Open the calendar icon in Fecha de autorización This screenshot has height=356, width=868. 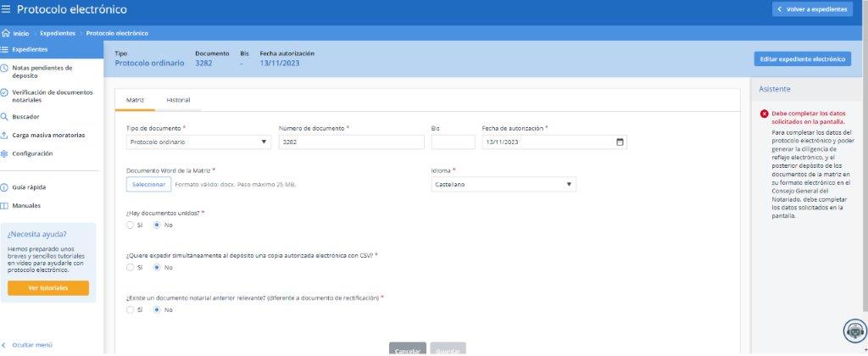pos(620,142)
